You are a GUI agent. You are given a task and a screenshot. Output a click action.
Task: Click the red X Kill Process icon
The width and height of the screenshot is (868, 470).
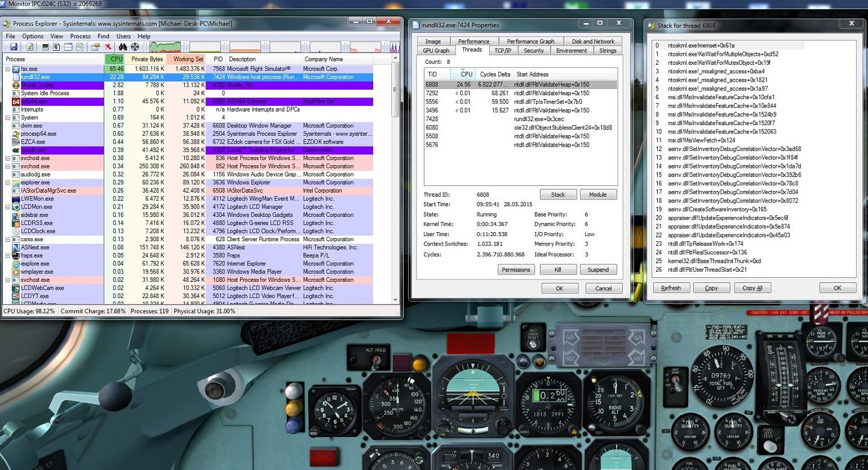pos(108,47)
